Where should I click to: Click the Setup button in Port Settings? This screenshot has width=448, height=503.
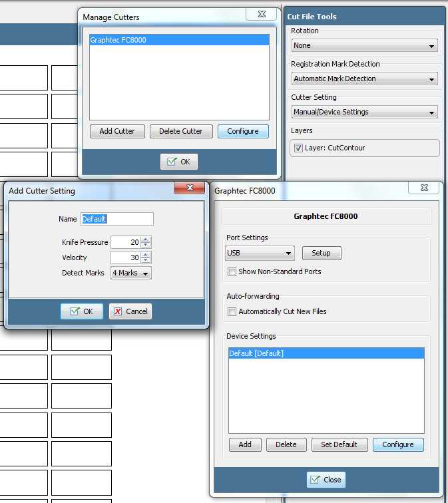coord(322,253)
